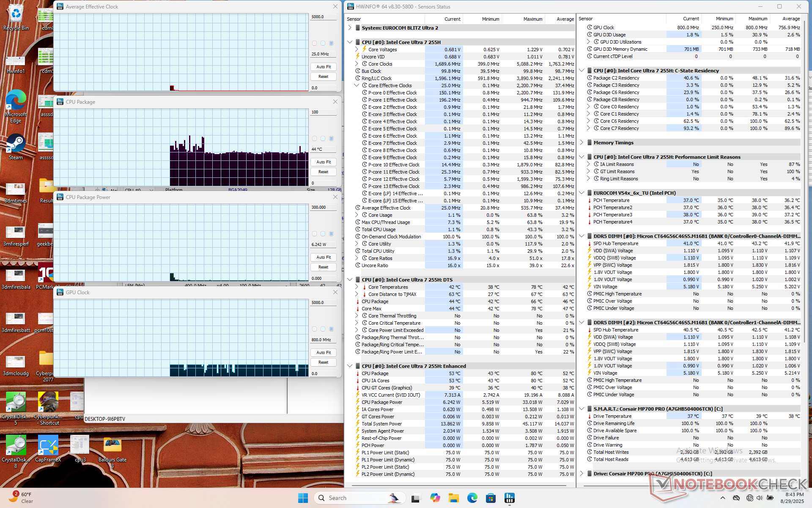Select the PCH Temperature3 row
Image resolution: width=812 pixels, height=508 pixels.
(693, 215)
